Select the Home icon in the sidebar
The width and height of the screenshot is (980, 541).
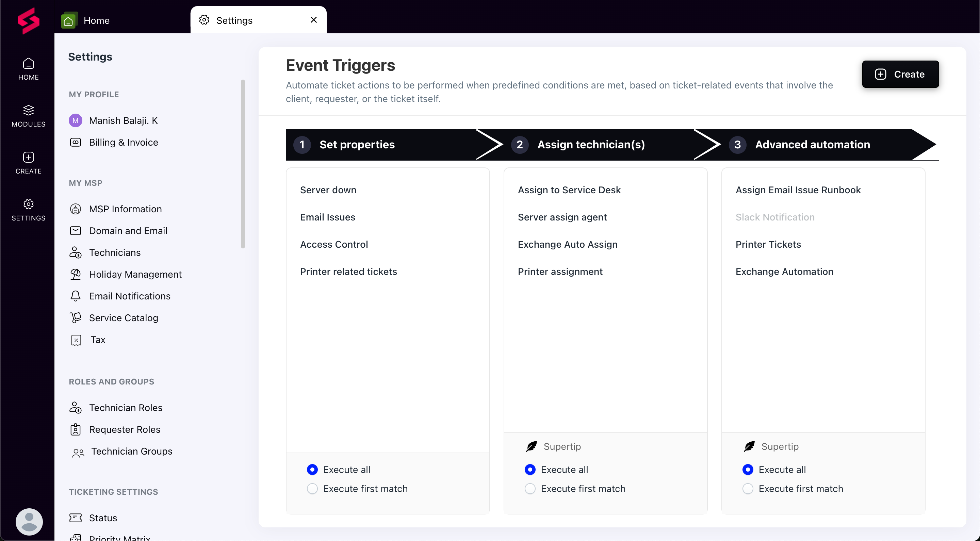pyautogui.click(x=29, y=68)
